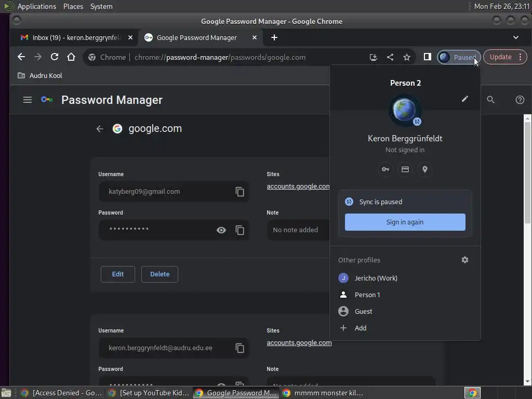Switch to Access Denied taskbar window
This screenshot has height=399, width=532.
[62, 393]
